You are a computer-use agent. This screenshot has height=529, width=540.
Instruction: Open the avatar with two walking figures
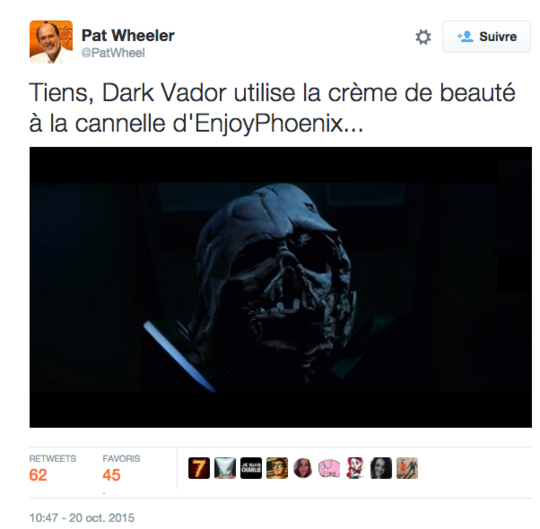[x=407, y=468]
